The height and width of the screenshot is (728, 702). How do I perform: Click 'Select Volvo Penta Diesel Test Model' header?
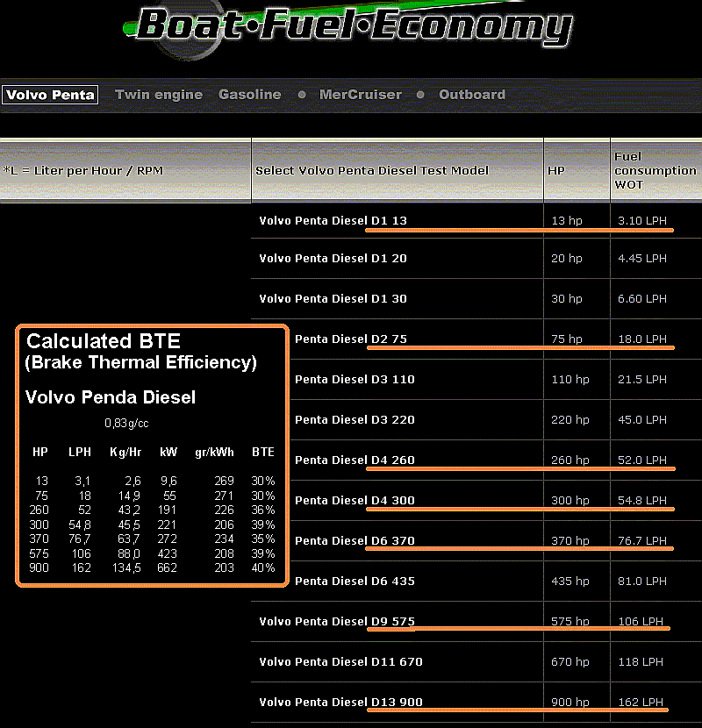(x=372, y=170)
